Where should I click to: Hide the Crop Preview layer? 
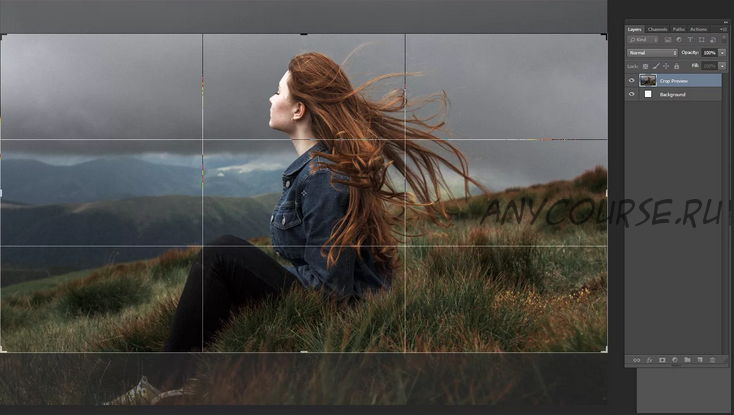[x=631, y=80]
